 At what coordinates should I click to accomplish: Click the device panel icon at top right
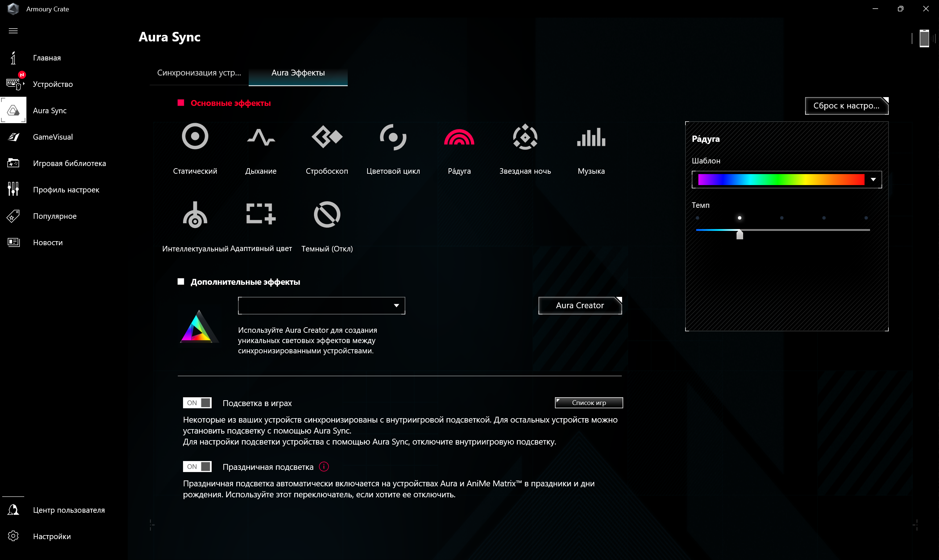pos(924,38)
